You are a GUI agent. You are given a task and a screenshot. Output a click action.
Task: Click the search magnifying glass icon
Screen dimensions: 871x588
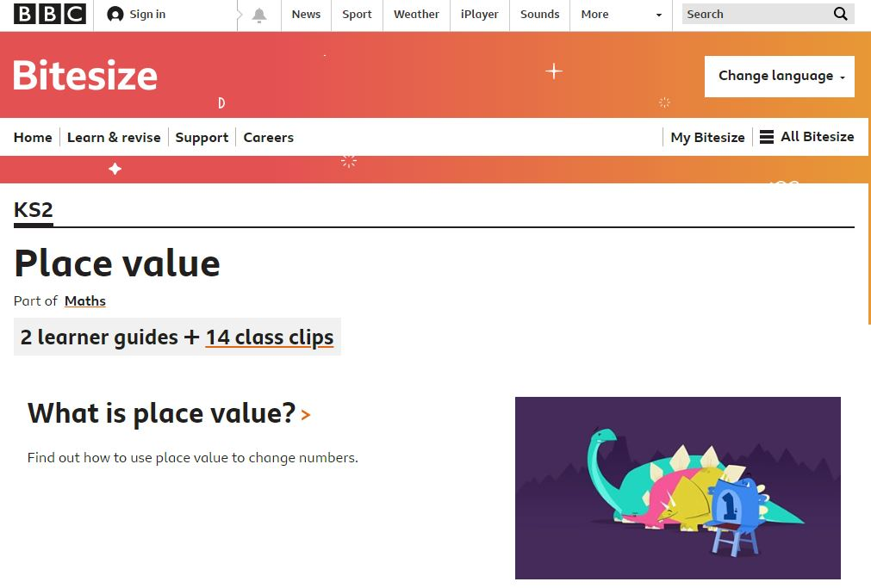point(840,14)
